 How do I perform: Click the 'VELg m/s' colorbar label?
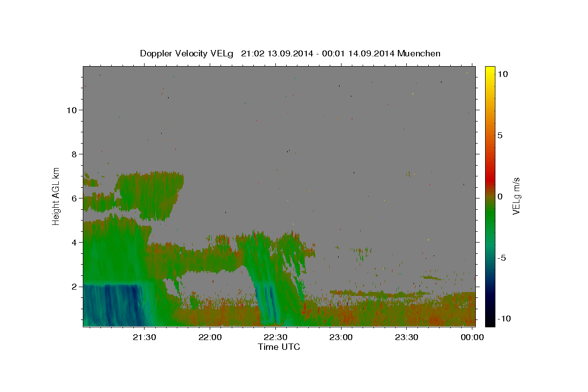[x=516, y=196]
